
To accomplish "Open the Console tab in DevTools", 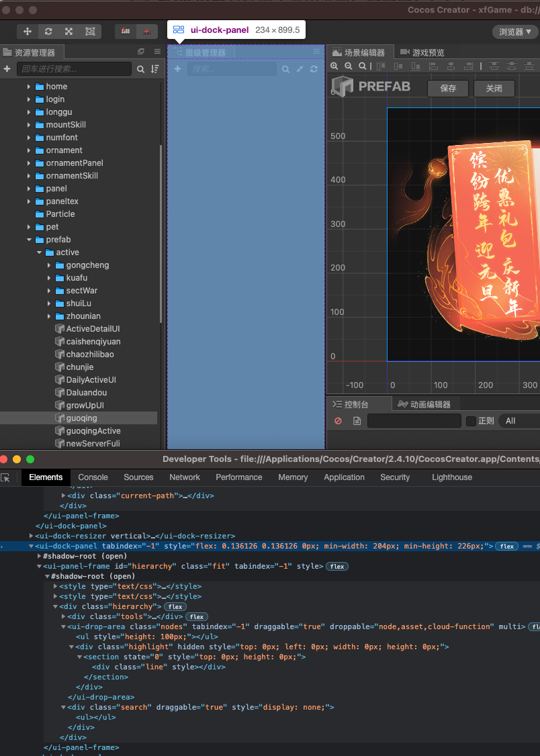I will tap(93, 477).
